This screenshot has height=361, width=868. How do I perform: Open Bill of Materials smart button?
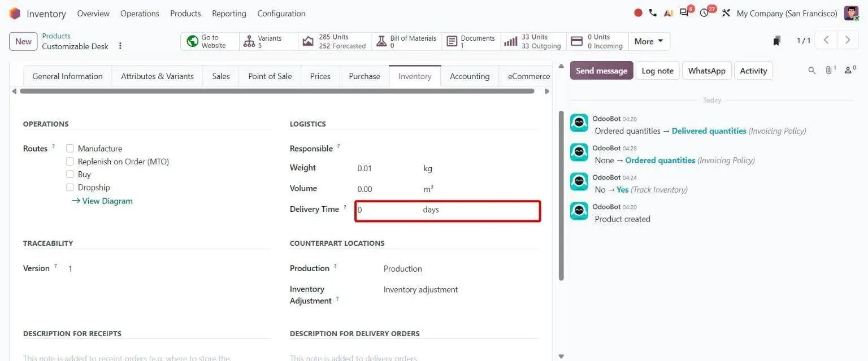point(407,41)
